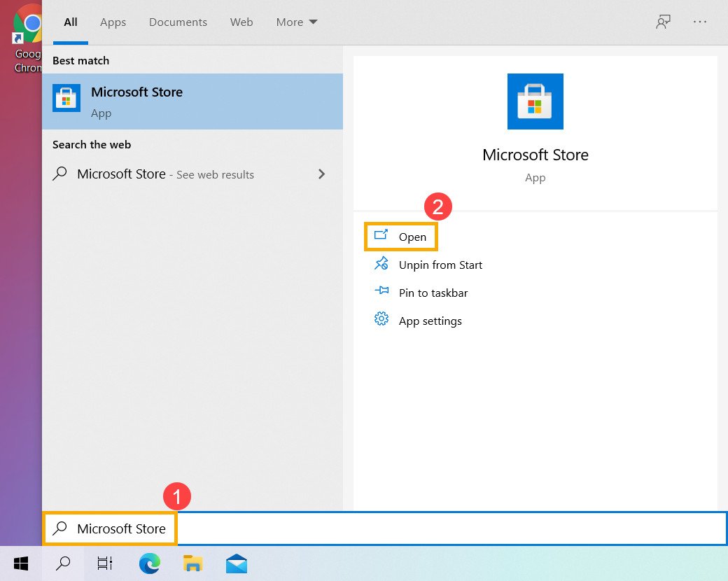This screenshot has height=581, width=728.
Task: Open the ellipsis options menu
Action: pos(700,22)
